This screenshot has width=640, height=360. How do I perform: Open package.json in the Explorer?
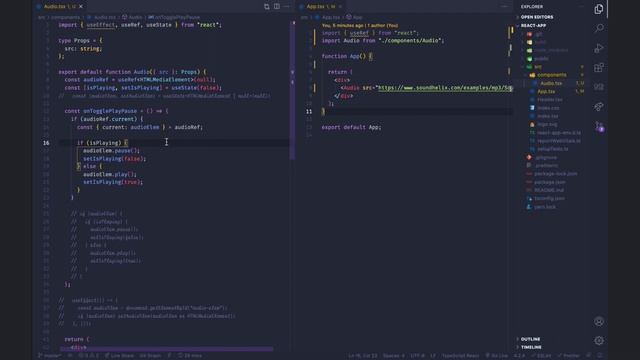pos(549,182)
